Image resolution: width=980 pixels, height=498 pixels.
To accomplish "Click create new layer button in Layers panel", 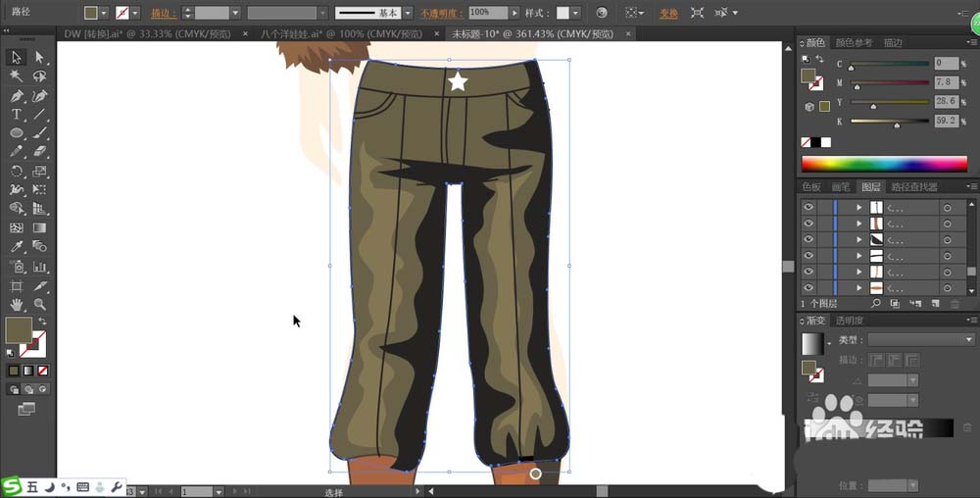I will click(935, 303).
